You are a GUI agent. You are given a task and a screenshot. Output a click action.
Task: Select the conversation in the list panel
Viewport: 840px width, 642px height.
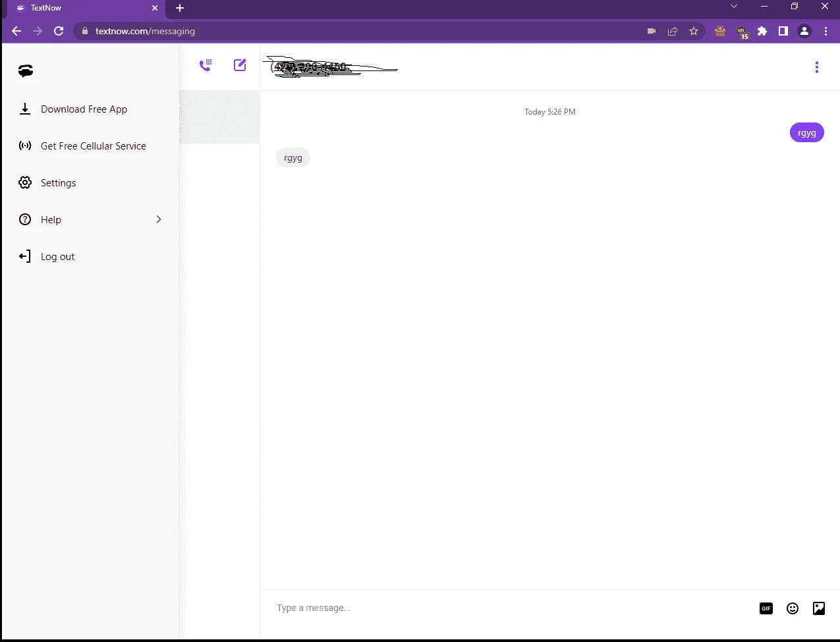(219, 117)
